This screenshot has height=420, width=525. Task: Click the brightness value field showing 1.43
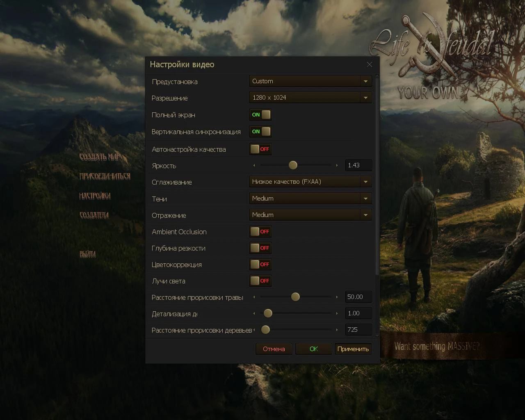(x=358, y=165)
